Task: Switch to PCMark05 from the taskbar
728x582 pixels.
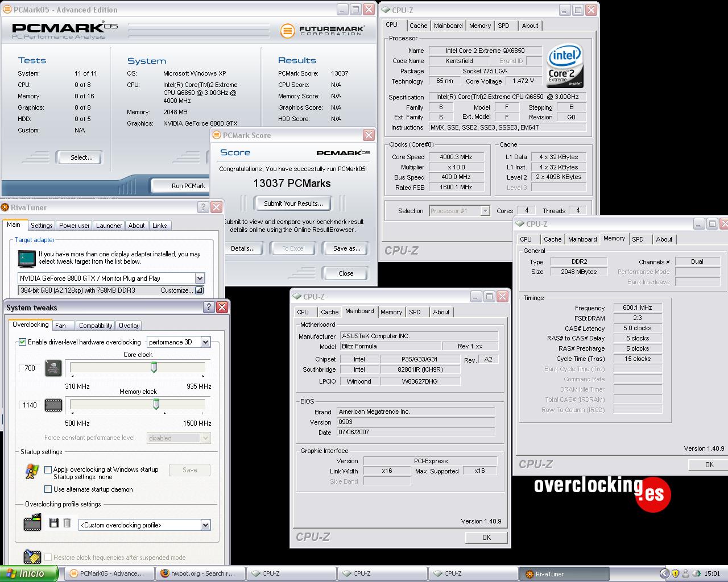Action: pyautogui.click(x=109, y=573)
